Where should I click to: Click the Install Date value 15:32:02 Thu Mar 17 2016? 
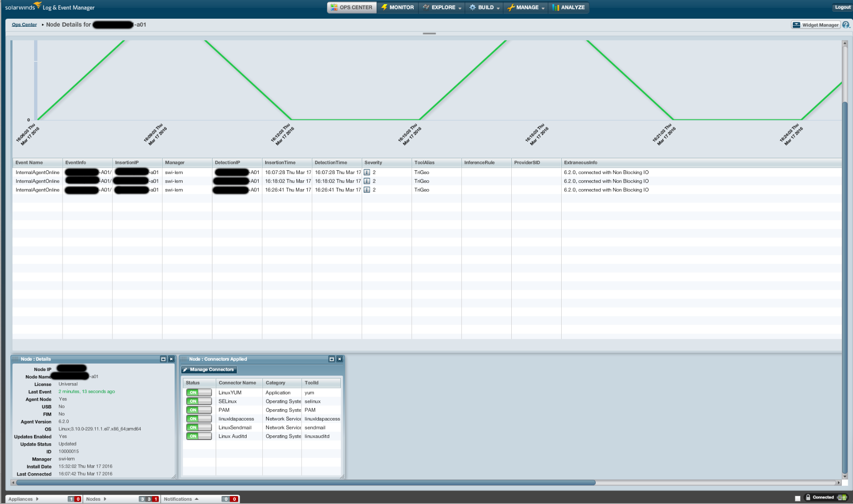point(85,466)
